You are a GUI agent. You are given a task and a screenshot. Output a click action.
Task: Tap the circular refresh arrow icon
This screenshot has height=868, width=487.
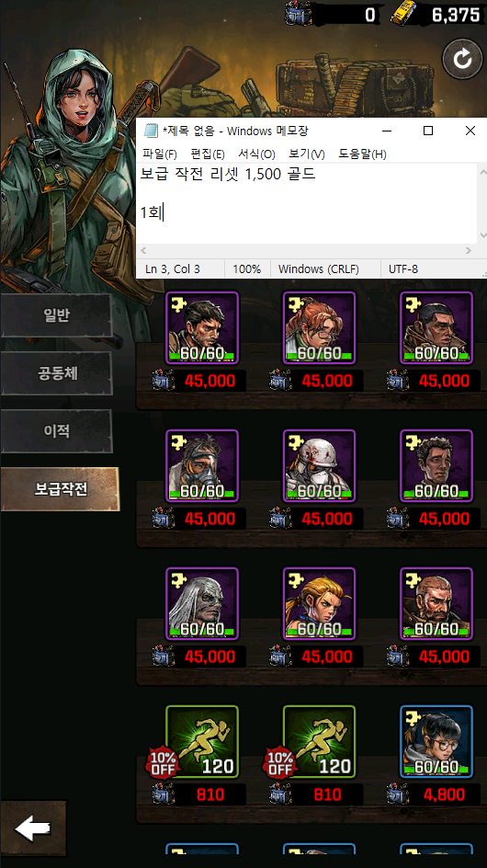click(x=462, y=59)
